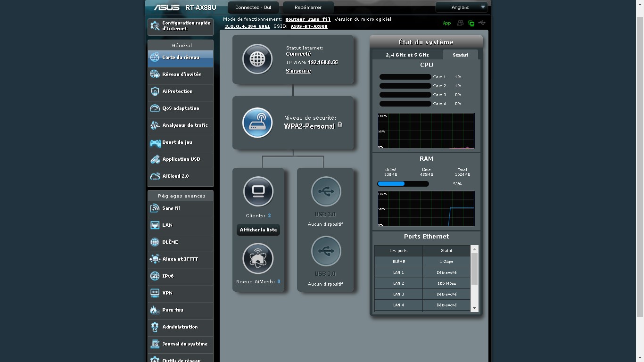
Task: Click the guest network users status icon
Action: coord(460,23)
